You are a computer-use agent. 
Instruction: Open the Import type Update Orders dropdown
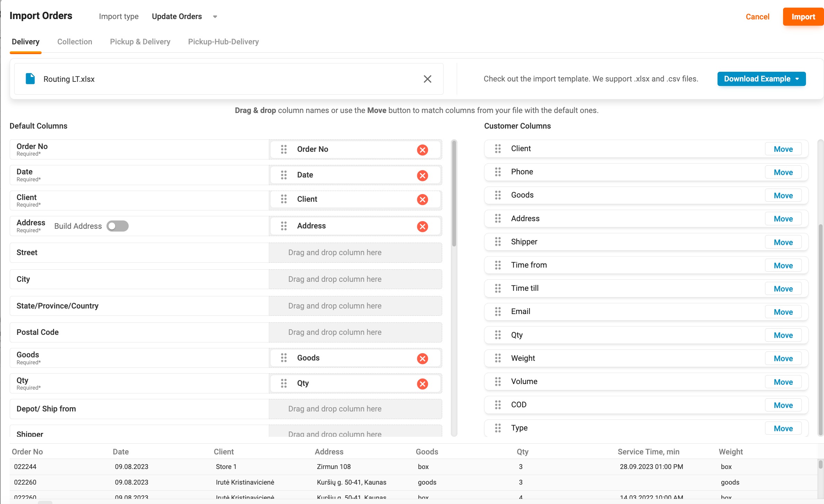[184, 17]
